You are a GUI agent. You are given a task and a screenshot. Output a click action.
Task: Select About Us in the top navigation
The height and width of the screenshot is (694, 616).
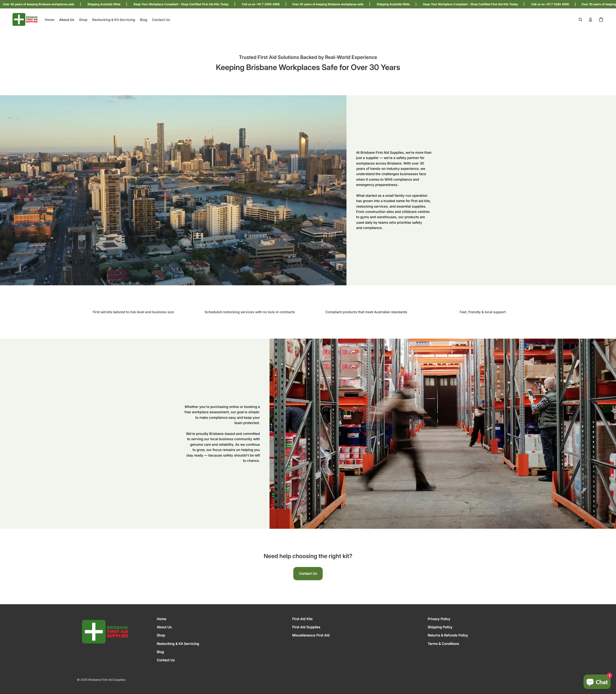point(67,20)
